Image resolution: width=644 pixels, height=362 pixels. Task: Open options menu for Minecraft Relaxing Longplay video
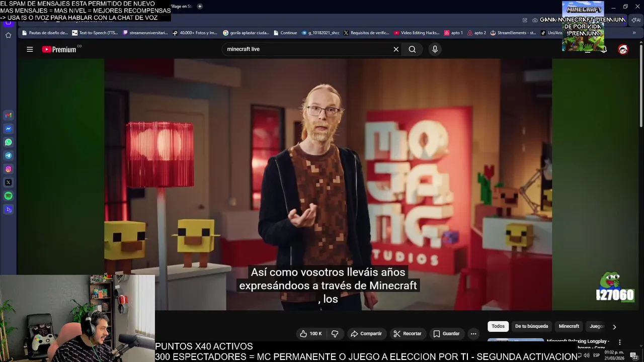point(620,342)
